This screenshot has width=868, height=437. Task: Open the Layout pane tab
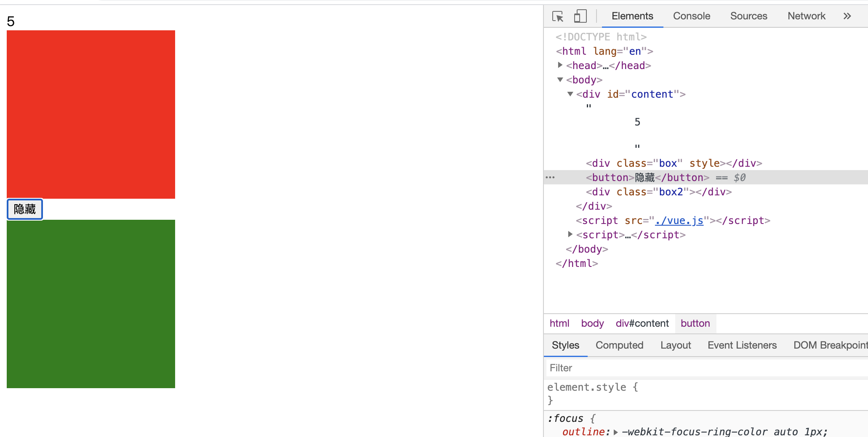676,345
